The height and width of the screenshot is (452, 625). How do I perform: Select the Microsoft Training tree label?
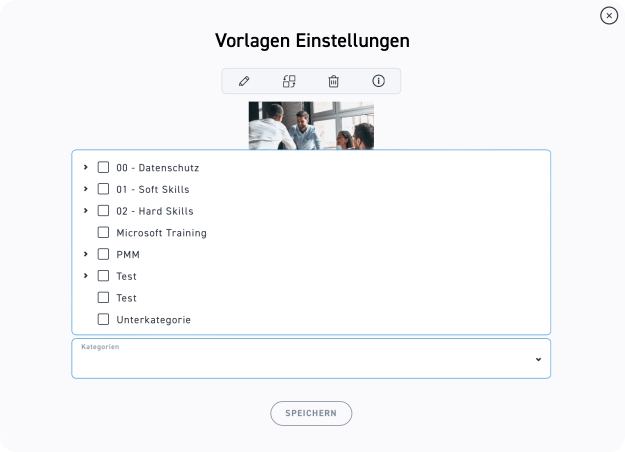[x=161, y=233]
